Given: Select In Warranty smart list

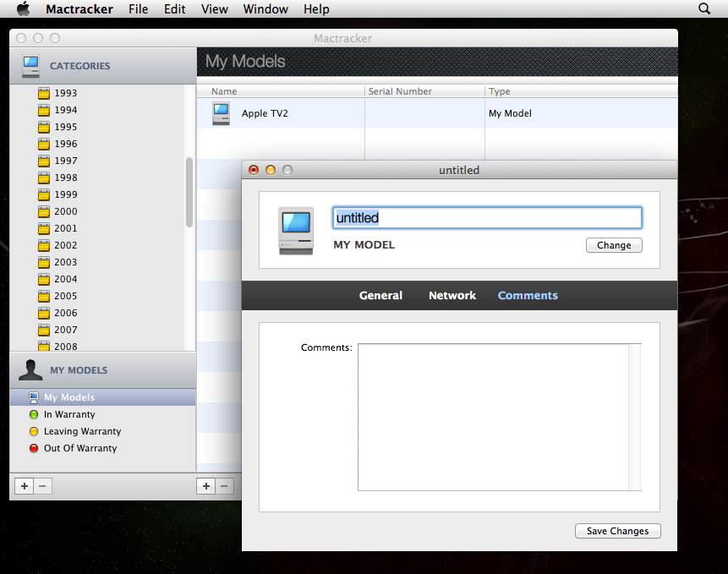Looking at the screenshot, I should tap(102, 414).
